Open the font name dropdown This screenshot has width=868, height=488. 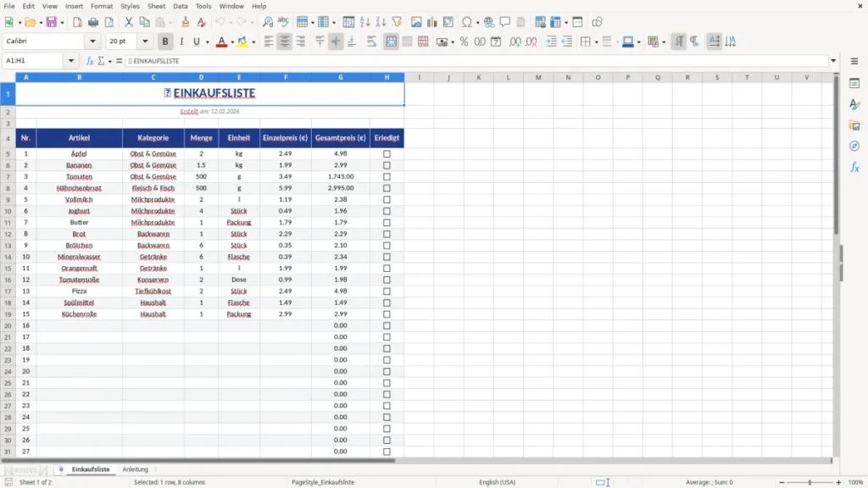pyautogui.click(x=92, y=41)
